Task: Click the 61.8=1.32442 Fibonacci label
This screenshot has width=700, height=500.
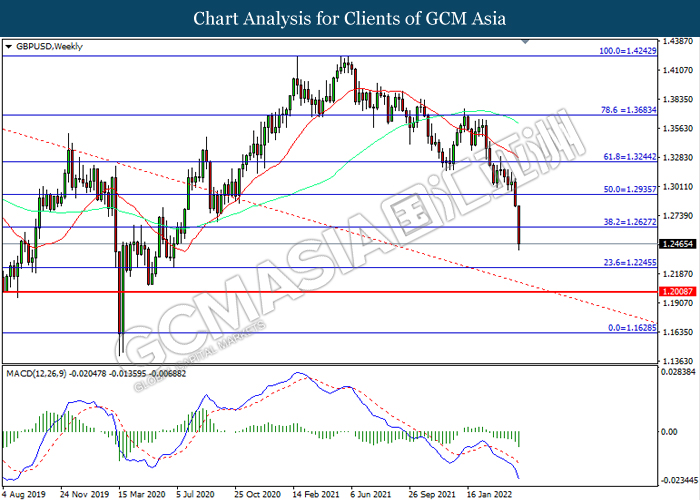Action: (629, 157)
